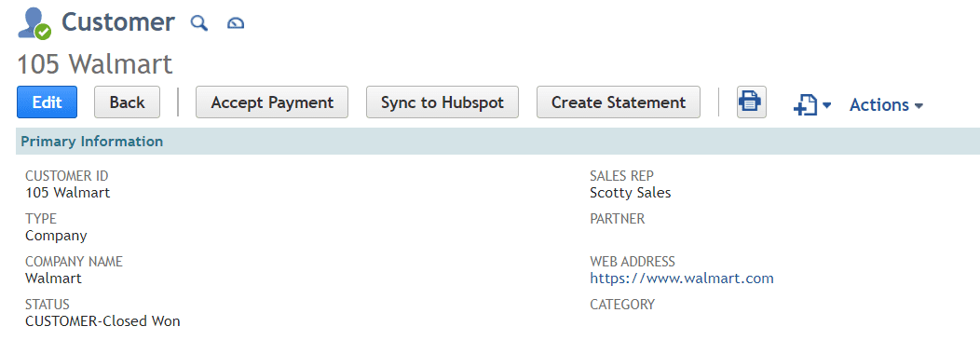Go back using the Back button
980x340 pixels.
(127, 102)
